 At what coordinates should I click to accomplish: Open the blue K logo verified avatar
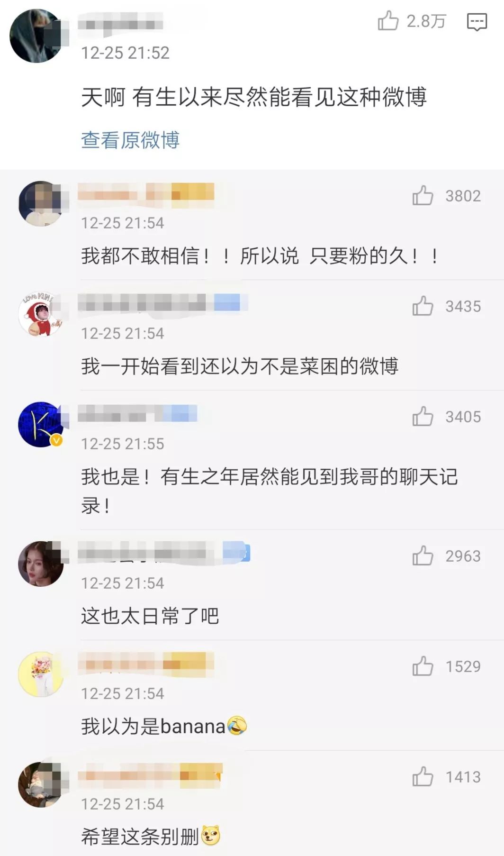[41, 424]
